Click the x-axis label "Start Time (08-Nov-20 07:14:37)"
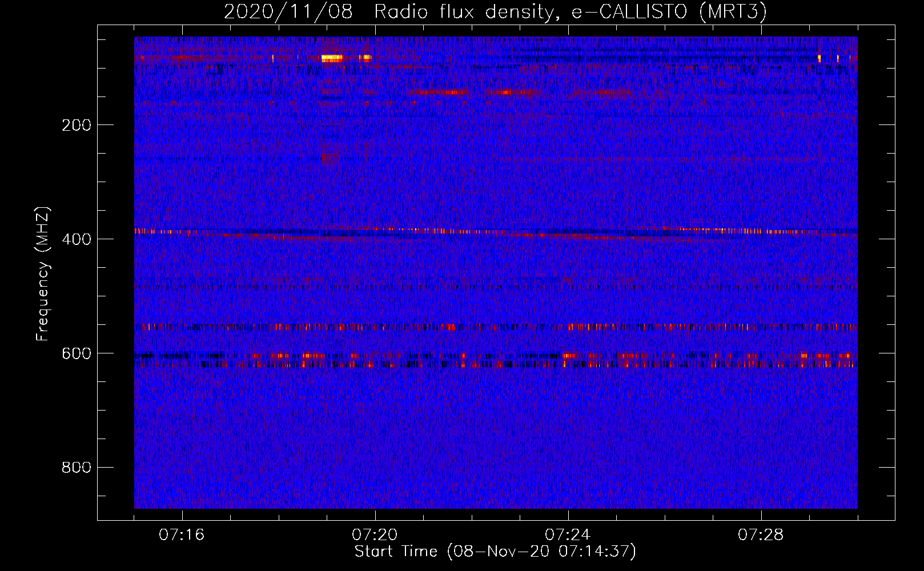The width and height of the screenshot is (924, 571). 495,552
